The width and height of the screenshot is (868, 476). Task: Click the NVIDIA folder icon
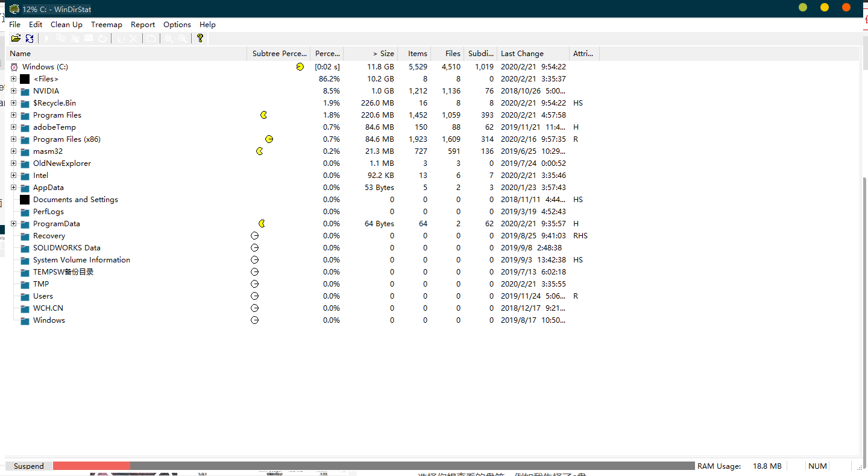[x=25, y=91]
